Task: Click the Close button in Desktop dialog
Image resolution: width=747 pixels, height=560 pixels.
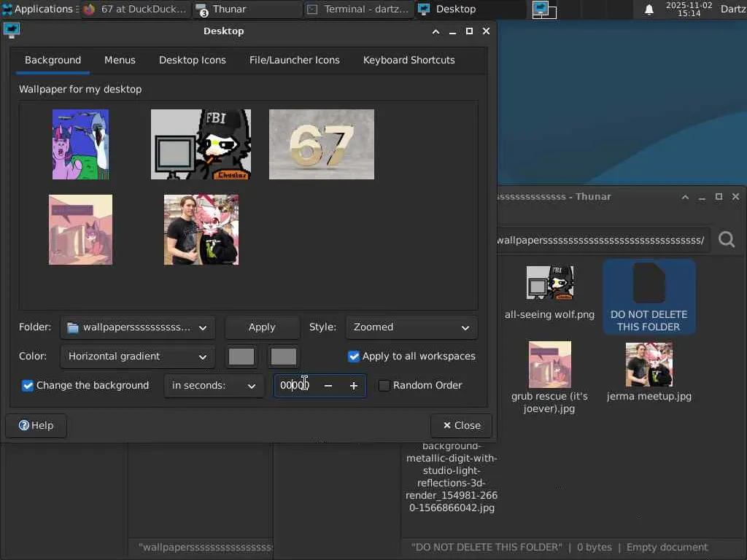Action: click(x=461, y=425)
